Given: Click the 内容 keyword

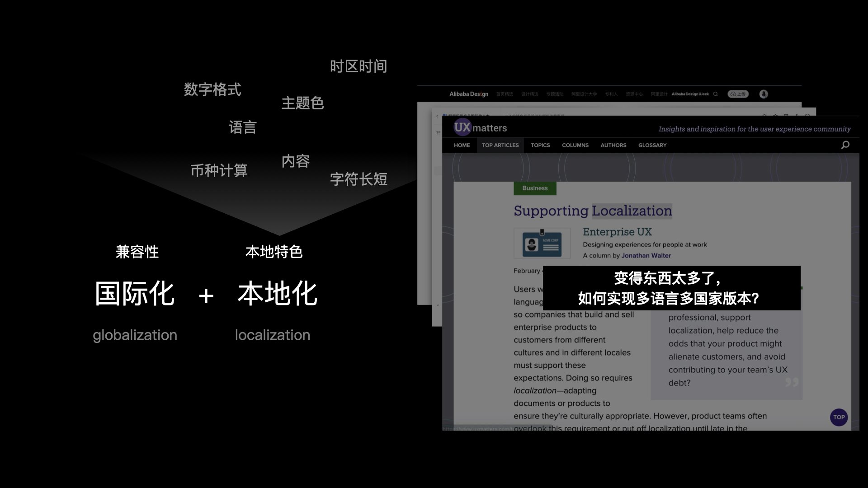Looking at the screenshot, I should click(x=296, y=161).
